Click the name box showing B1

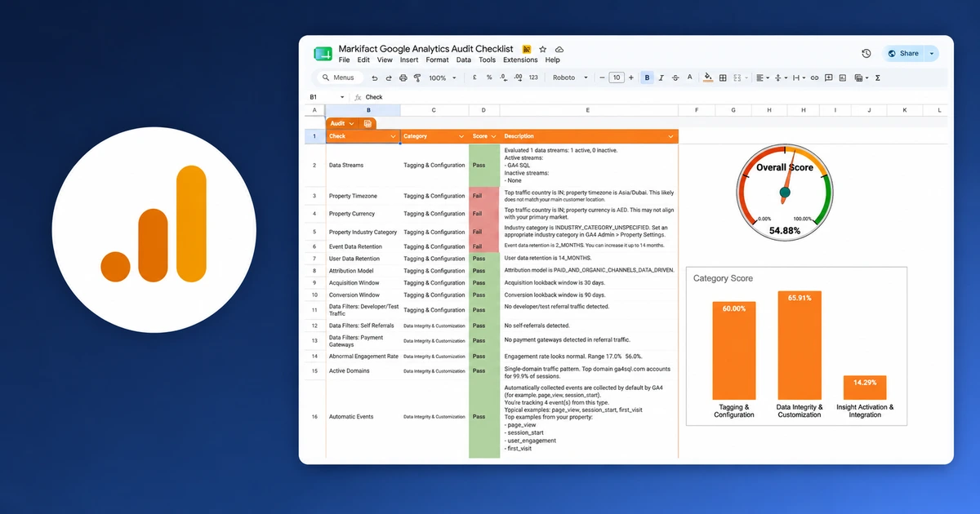(x=325, y=97)
